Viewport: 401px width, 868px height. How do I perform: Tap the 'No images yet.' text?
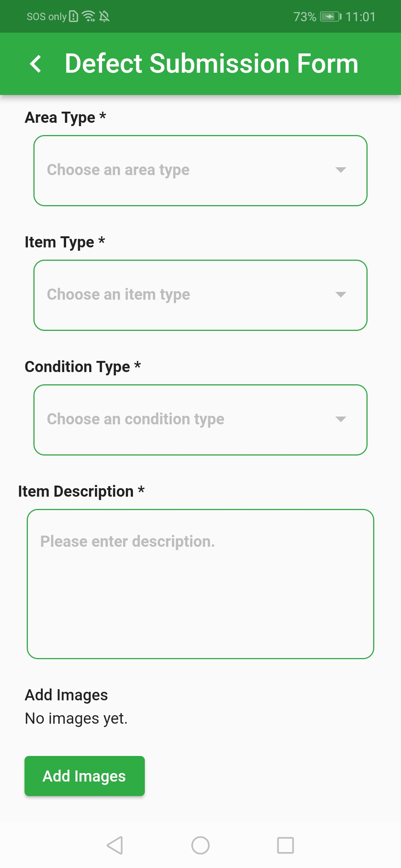pos(76,719)
